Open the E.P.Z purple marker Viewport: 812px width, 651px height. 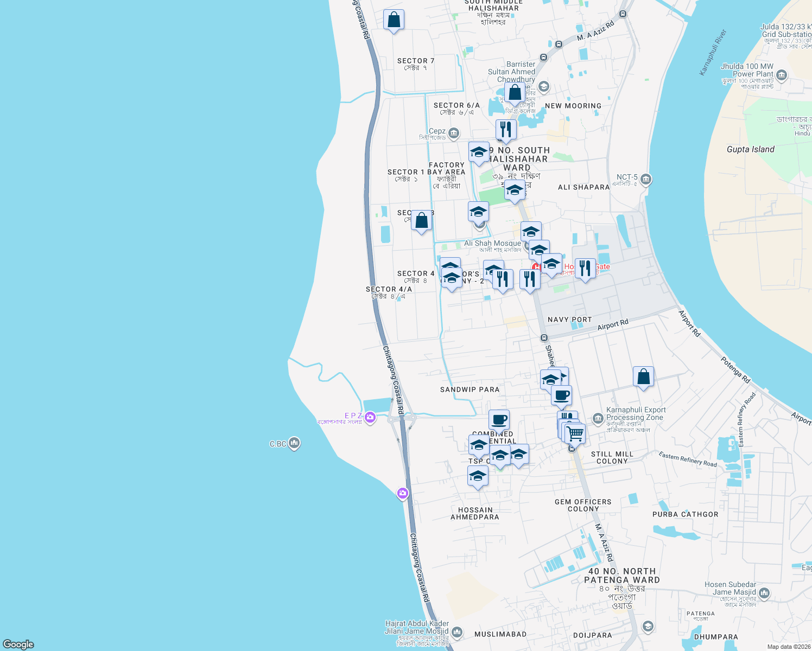pos(369,418)
